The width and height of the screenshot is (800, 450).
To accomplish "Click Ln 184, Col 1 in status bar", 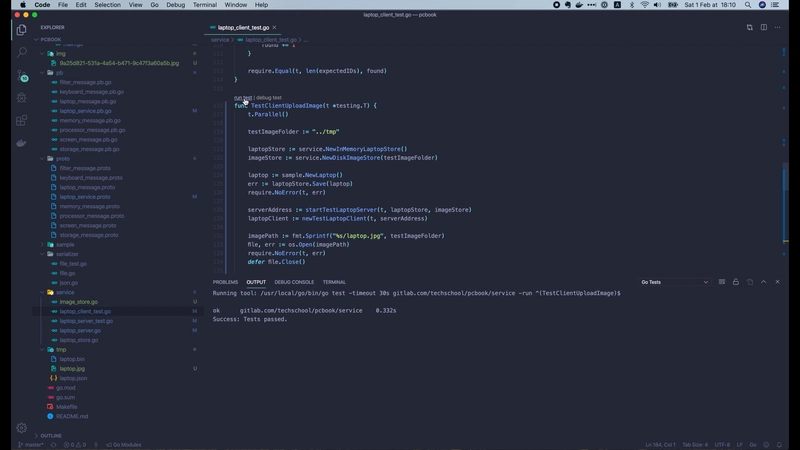I will pos(660,444).
